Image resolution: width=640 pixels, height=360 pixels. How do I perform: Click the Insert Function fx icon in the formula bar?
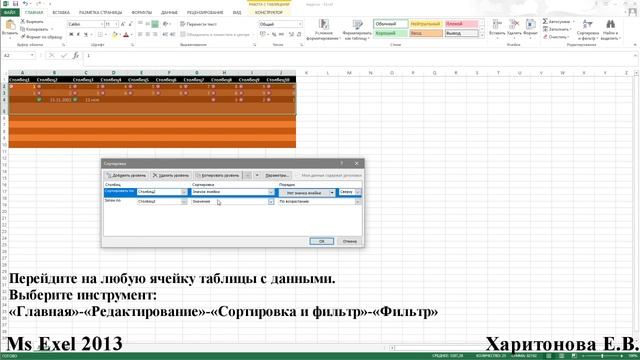coord(76,56)
